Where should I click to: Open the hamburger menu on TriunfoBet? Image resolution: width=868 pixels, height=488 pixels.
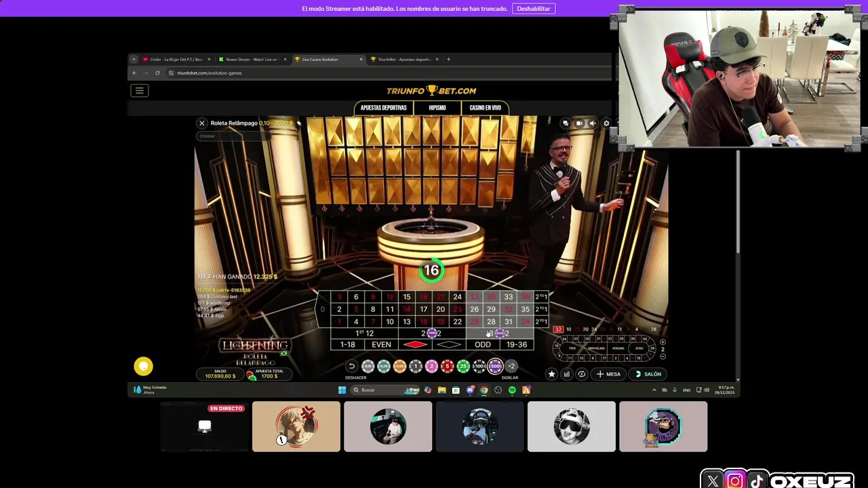coord(139,90)
